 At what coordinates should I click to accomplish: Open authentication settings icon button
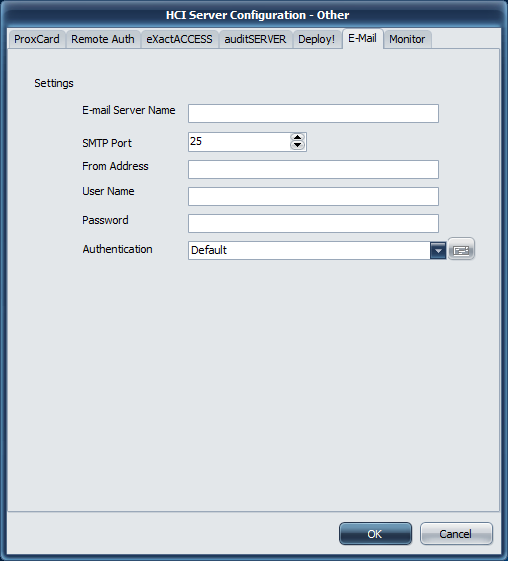pos(461,249)
